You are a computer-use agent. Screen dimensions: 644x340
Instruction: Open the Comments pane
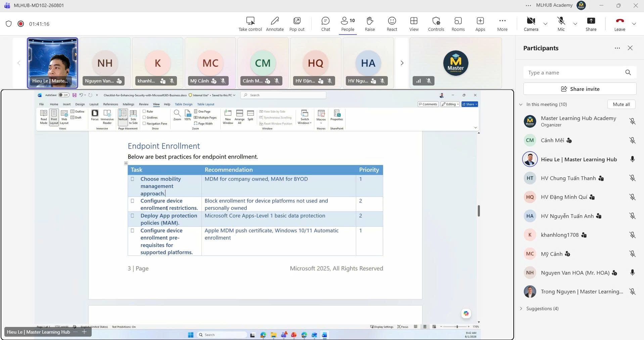click(428, 104)
